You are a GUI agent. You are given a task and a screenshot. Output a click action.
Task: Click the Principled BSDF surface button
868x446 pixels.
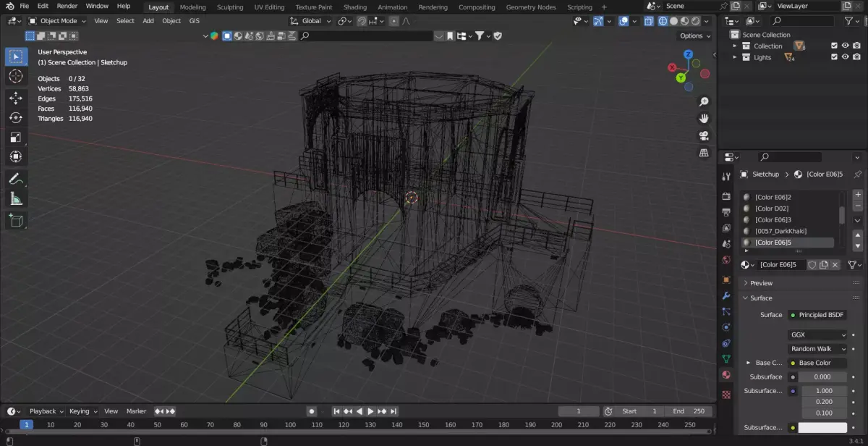tap(817, 315)
